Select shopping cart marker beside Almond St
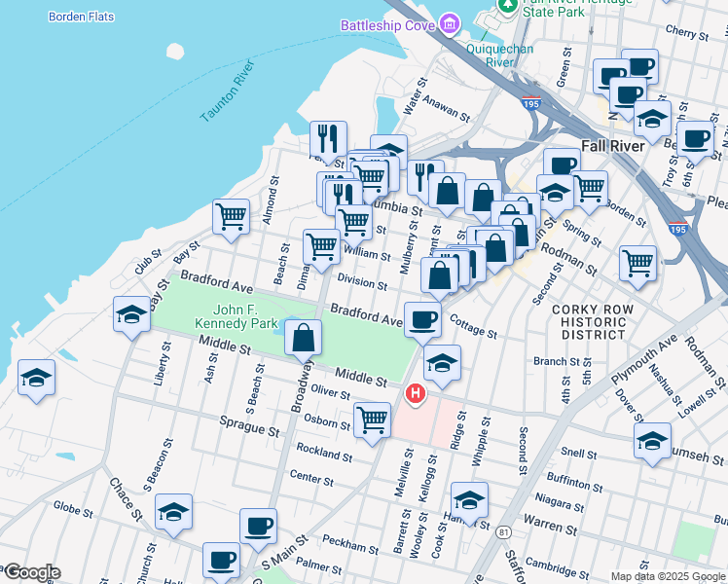The image size is (728, 584). pyautogui.click(x=232, y=217)
